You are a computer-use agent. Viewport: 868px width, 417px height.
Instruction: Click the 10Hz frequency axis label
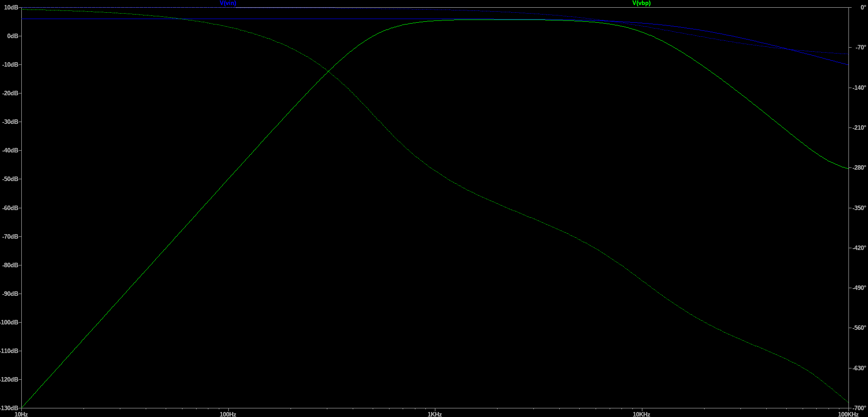[x=21, y=414]
